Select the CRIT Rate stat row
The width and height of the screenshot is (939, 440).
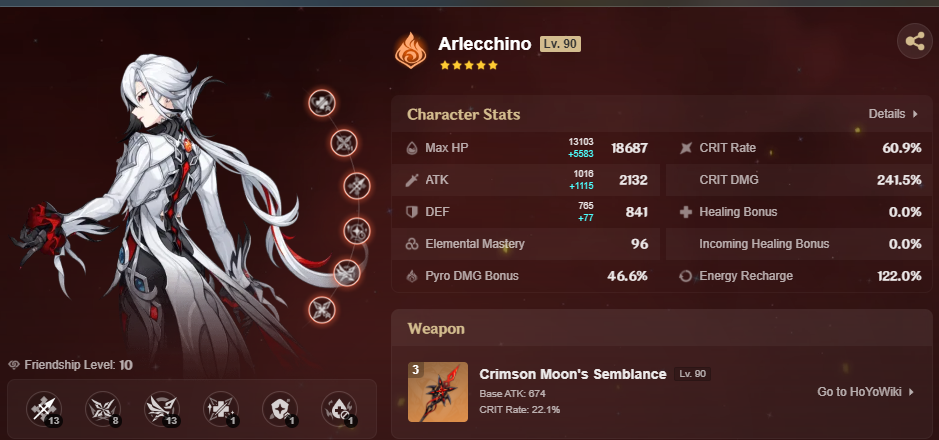(799, 148)
